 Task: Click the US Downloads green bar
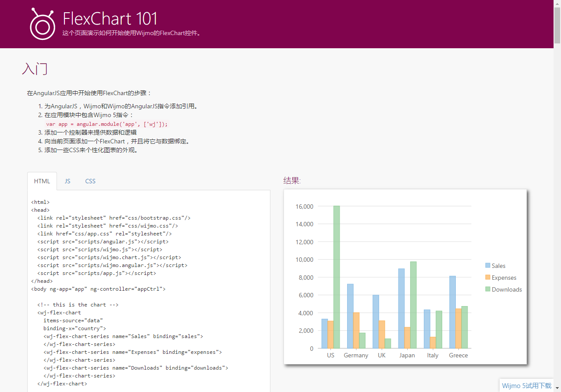coord(337,277)
